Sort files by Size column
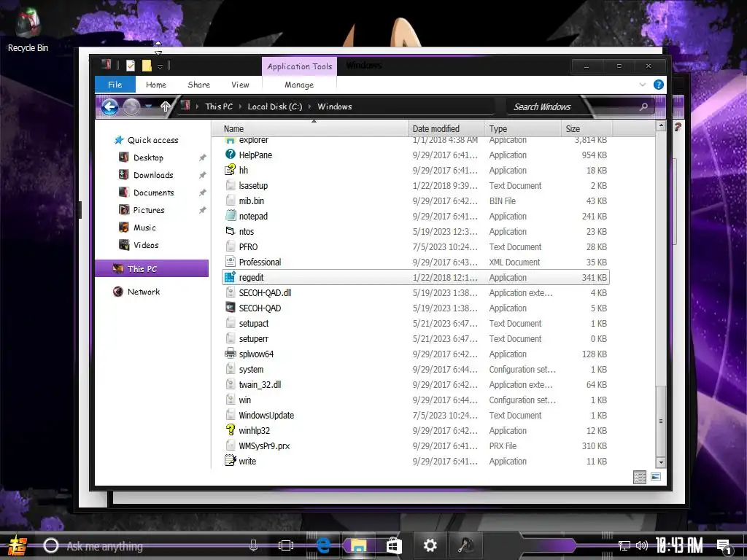 (587, 128)
